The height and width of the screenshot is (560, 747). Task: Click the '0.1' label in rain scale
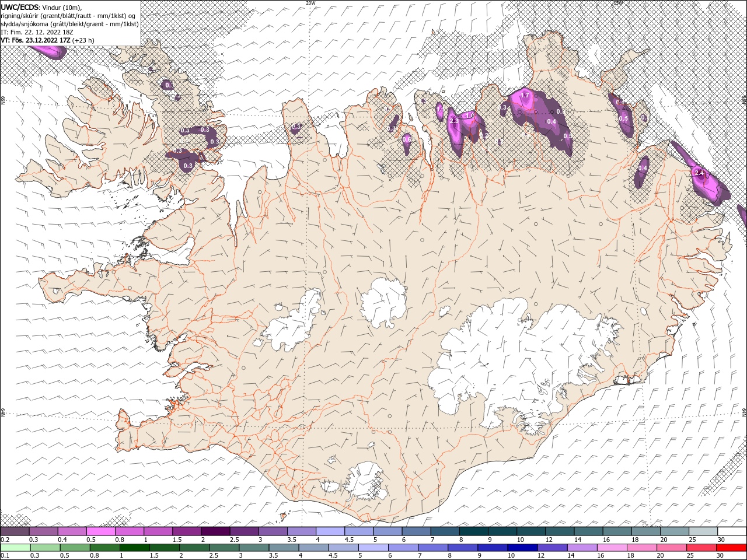[4, 556]
